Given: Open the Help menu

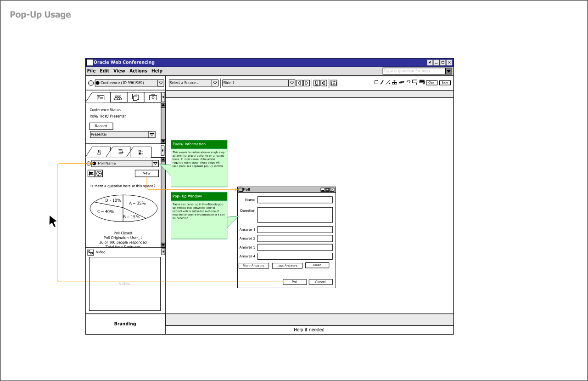Looking at the screenshot, I should point(157,71).
